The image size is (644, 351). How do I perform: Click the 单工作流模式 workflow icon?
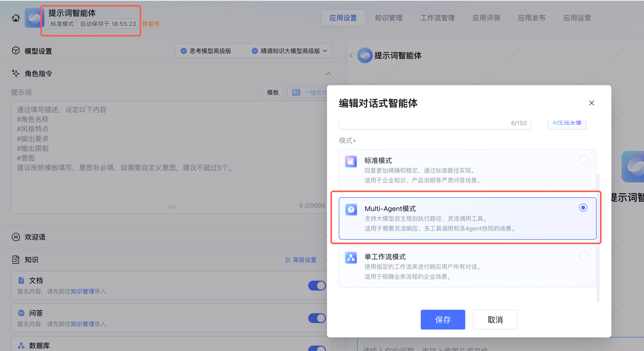(x=351, y=258)
